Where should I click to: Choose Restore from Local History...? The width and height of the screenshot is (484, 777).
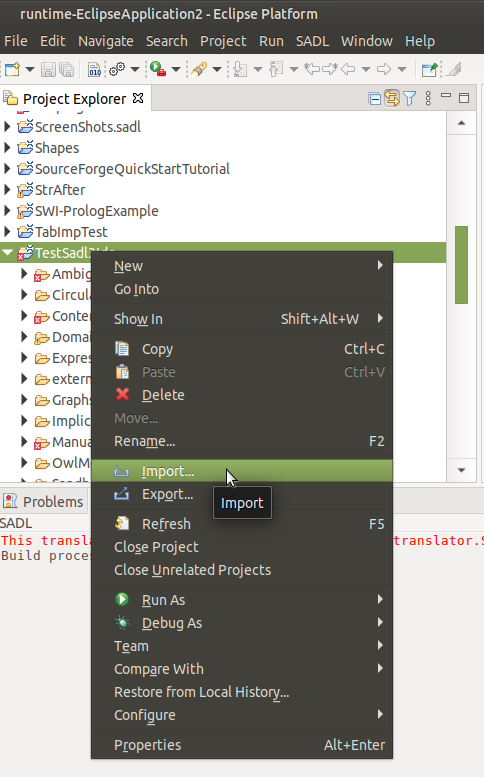point(242,692)
